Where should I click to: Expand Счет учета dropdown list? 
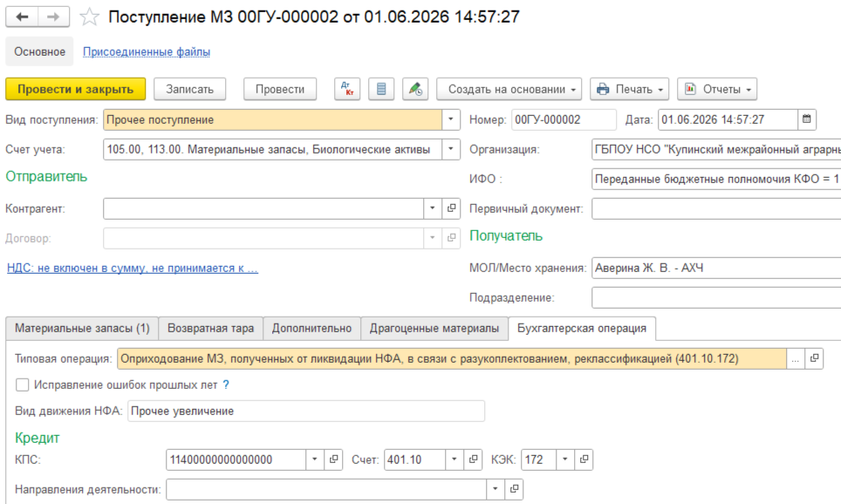pyautogui.click(x=451, y=149)
